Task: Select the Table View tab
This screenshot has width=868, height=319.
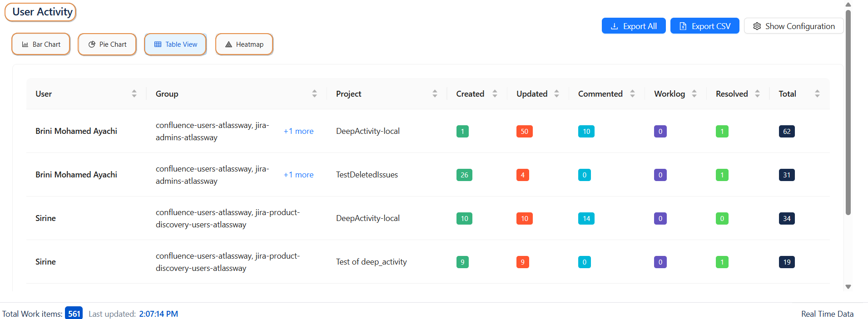Action: pos(175,44)
